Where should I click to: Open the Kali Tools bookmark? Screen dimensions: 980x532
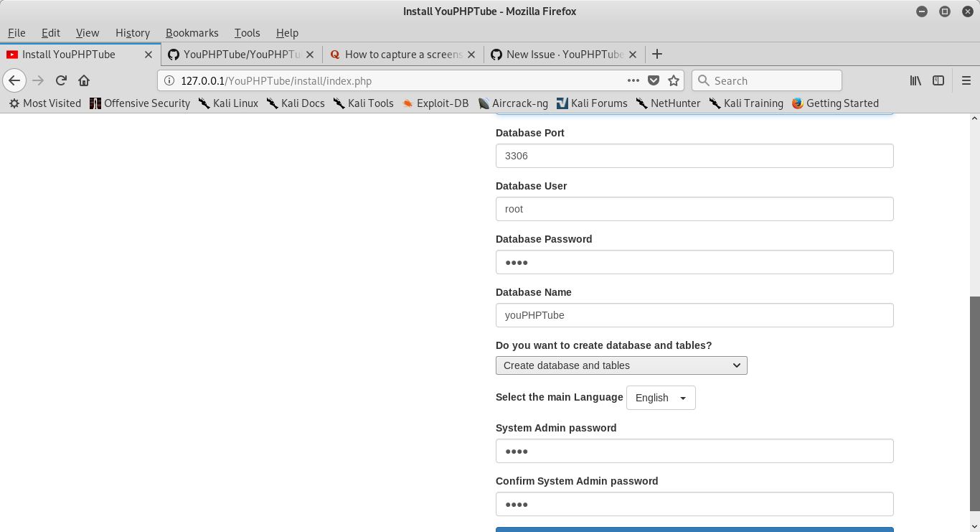click(x=364, y=103)
